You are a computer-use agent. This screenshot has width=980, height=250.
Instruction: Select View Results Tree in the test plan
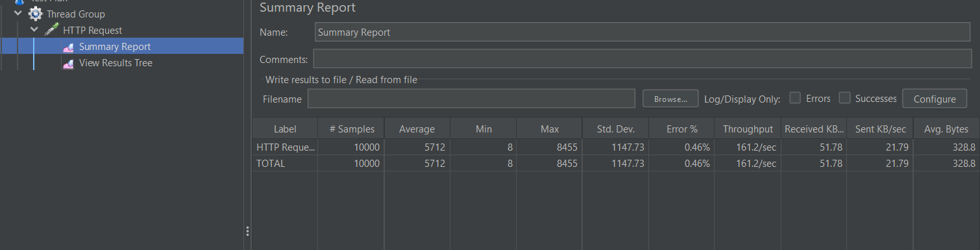pos(116,63)
